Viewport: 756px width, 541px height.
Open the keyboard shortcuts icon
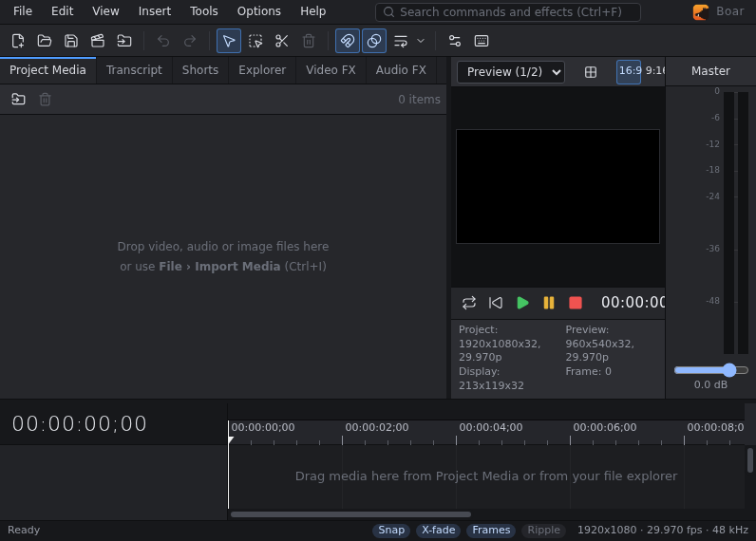click(482, 41)
